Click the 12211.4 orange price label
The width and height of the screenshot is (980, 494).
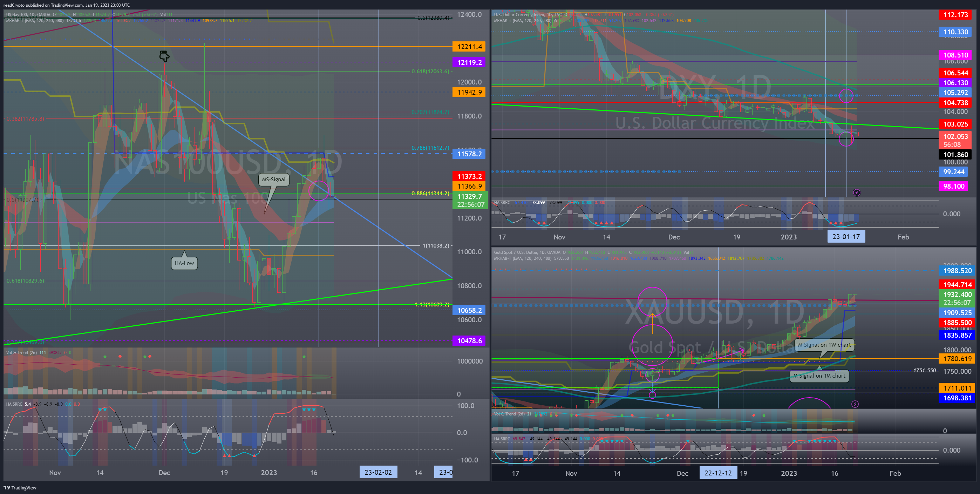pos(469,47)
